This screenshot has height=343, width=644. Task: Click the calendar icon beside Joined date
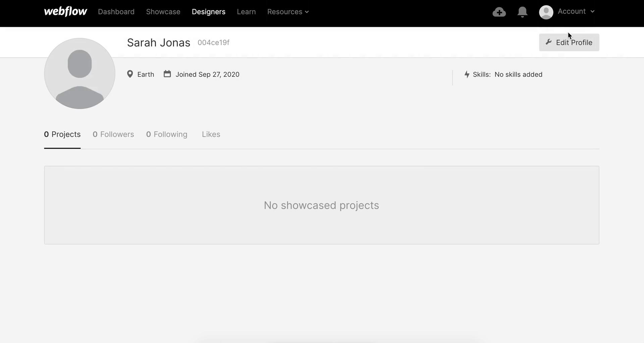tap(167, 74)
